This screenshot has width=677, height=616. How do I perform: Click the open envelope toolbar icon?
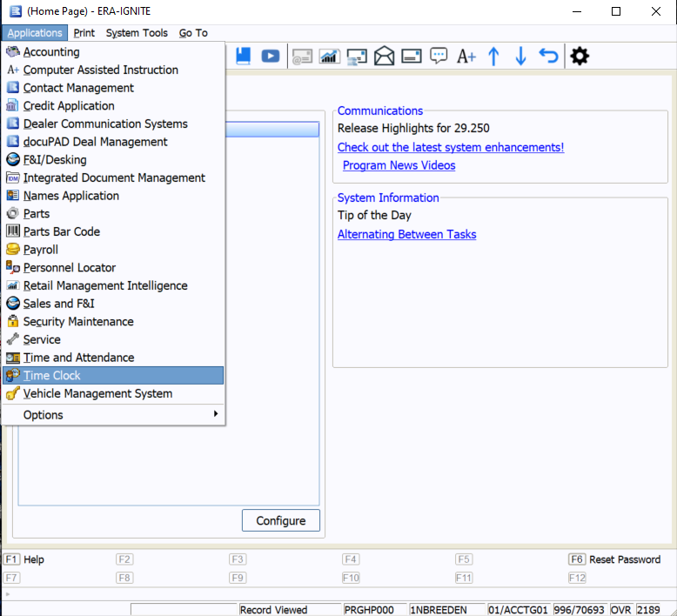[385, 56]
